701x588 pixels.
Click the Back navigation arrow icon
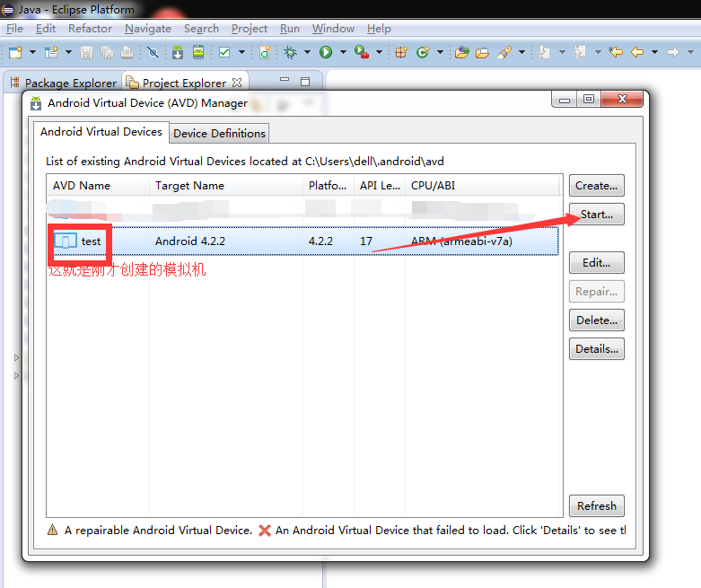637,52
